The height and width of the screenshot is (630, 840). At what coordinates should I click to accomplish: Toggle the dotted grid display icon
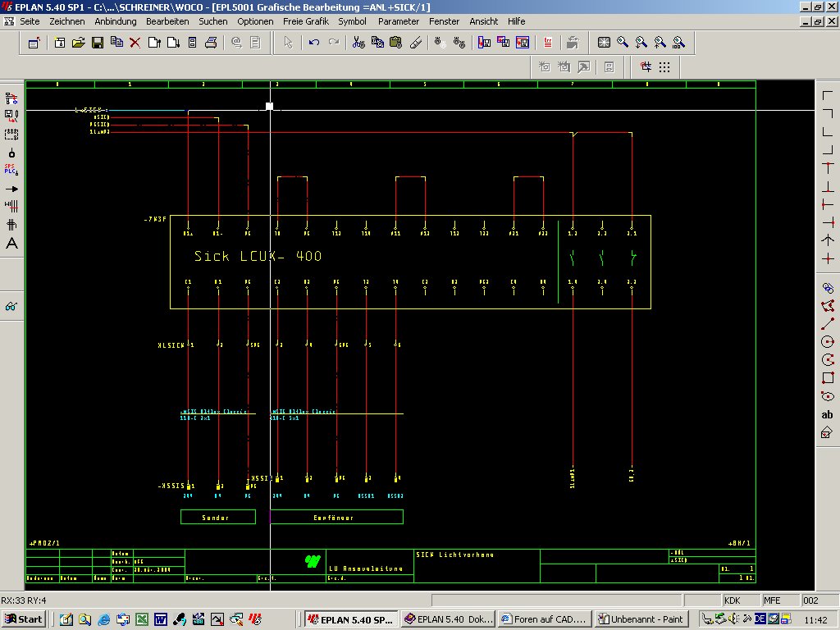point(664,67)
